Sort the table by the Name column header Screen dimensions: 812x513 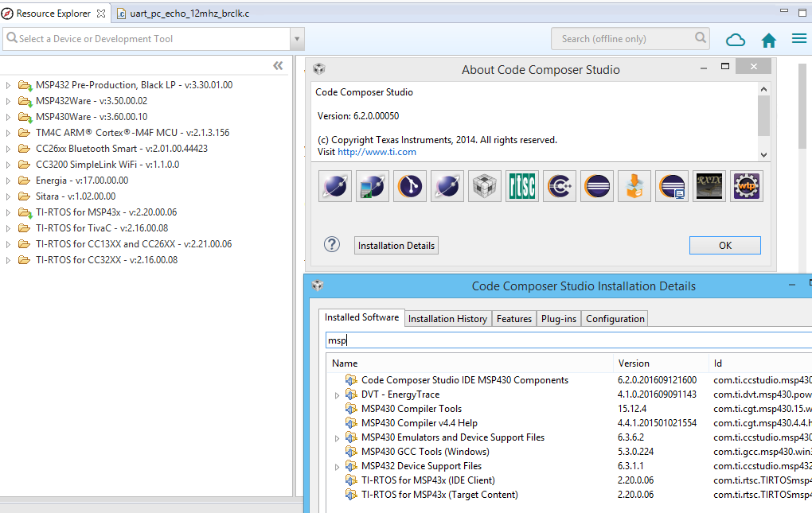(470, 363)
